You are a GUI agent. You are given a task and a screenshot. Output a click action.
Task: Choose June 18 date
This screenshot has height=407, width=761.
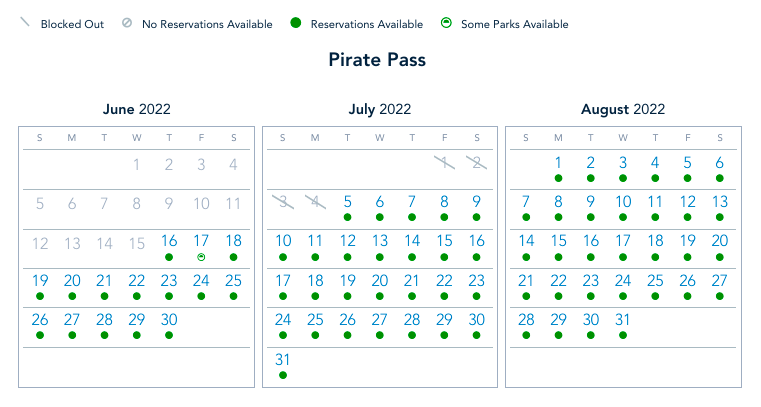(233, 241)
